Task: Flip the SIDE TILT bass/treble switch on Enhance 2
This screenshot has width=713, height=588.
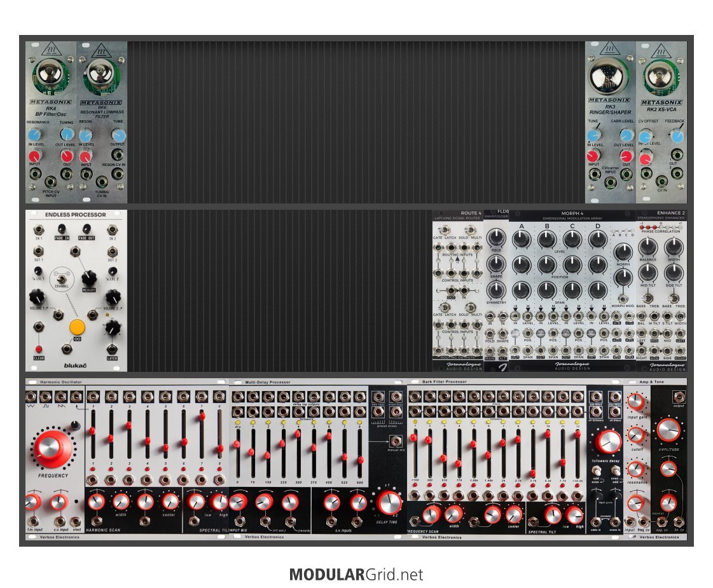Action: tap(674, 299)
